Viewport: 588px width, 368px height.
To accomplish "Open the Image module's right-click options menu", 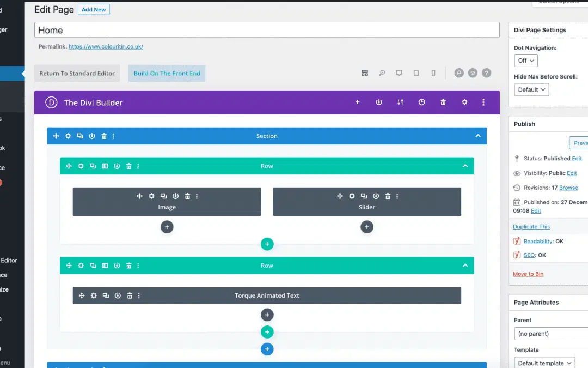I will point(197,195).
